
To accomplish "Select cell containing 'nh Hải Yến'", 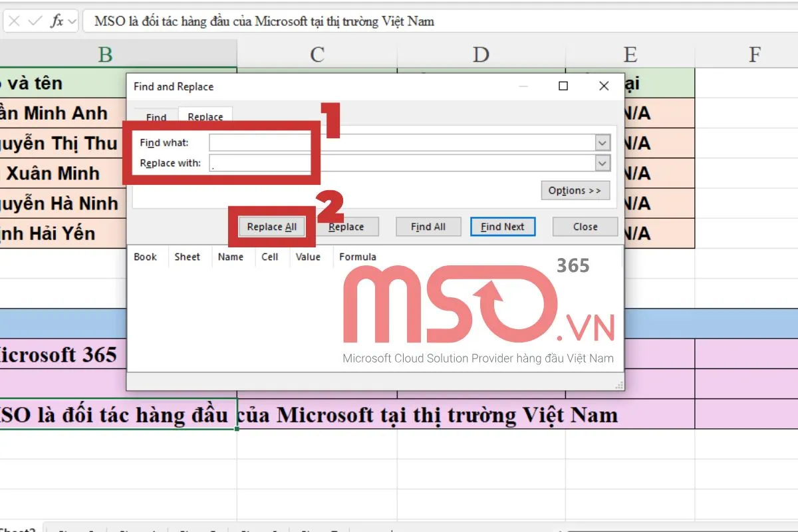I will (x=63, y=233).
